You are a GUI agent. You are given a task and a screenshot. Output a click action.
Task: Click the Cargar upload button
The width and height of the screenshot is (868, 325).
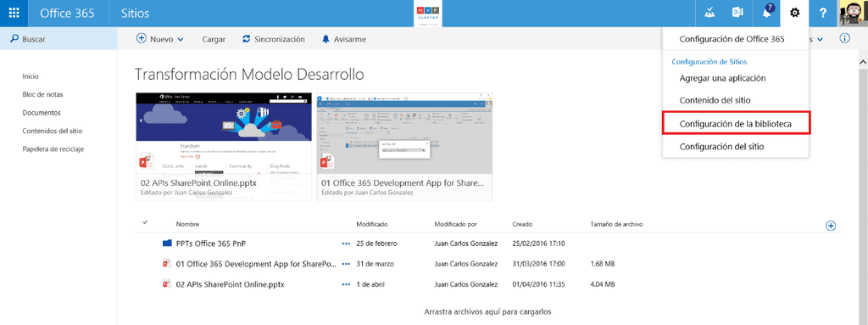point(214,39)
